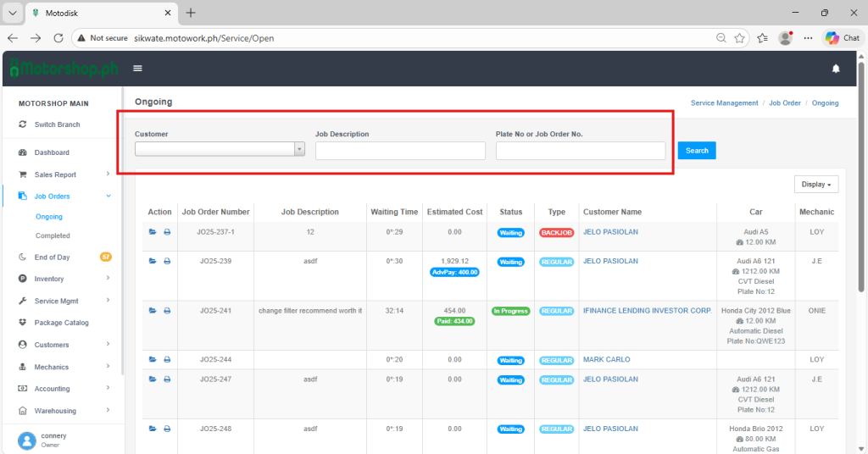Click the Job Description input field
Screen dimensions: 868x454
(x=400, y=151)
